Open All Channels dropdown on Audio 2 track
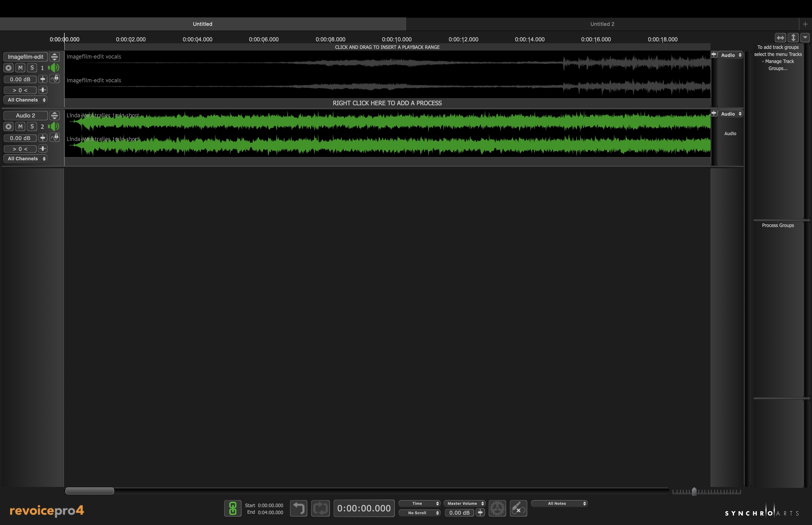The width and height of the screenshot is (812, 525). click(26, 159)
